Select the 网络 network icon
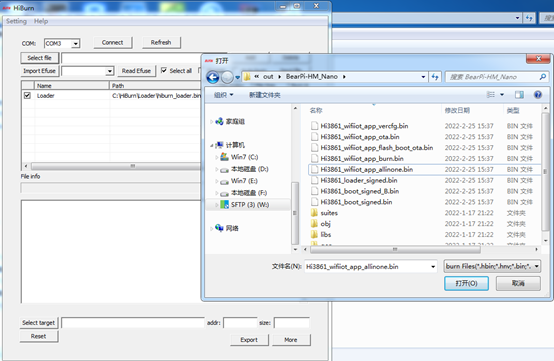The width and height of the screenshot is (554, 361). (x=219, y=228)
